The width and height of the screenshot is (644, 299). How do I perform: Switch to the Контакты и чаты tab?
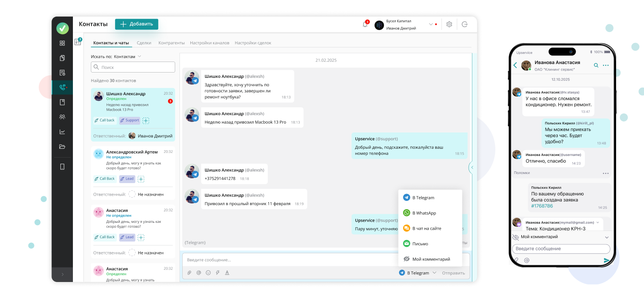coord(111,43)
